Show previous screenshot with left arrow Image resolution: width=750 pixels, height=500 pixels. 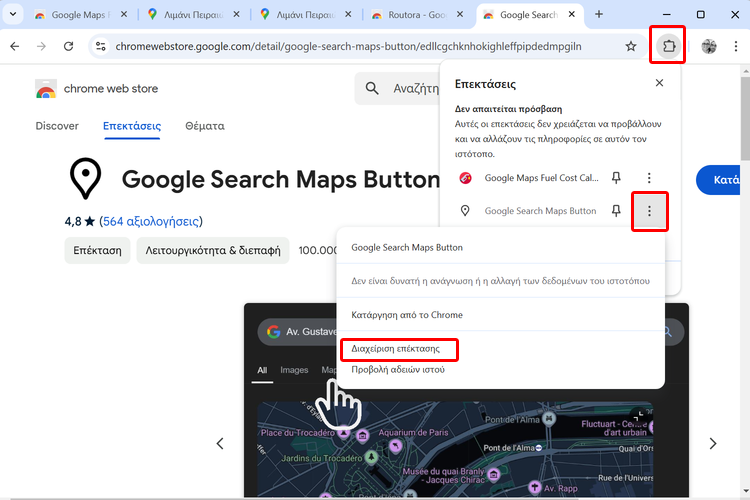pyautogui.click(x=220, y=444)
